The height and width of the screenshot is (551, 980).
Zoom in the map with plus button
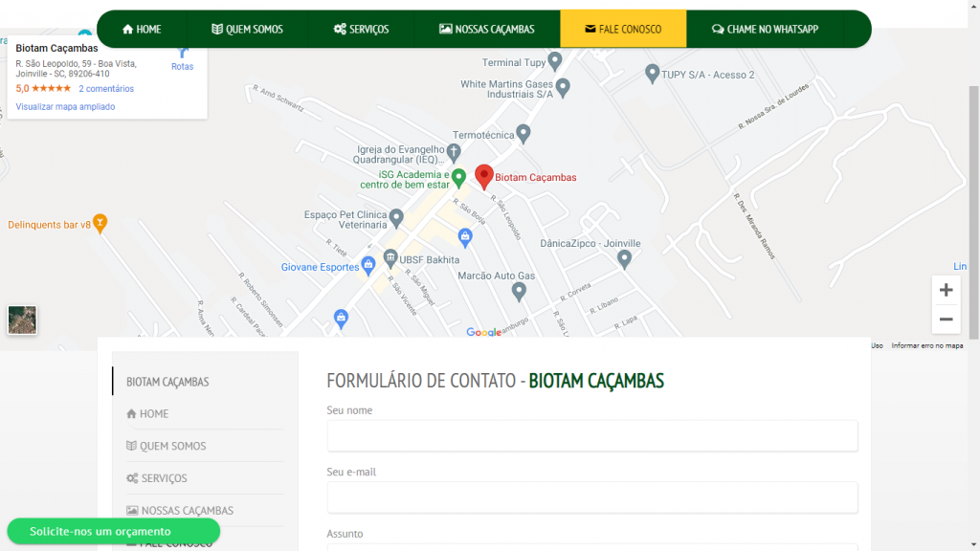point(946,290)
